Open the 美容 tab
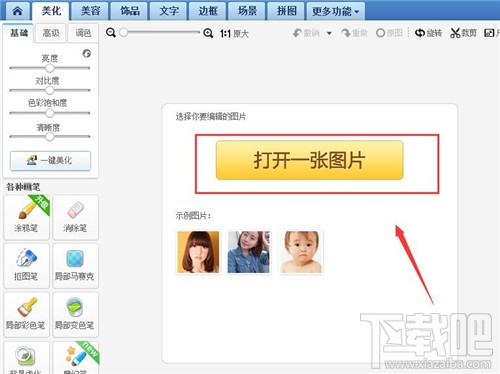The image size is (500, 374). pyautogui.click(x=90, y=11)
